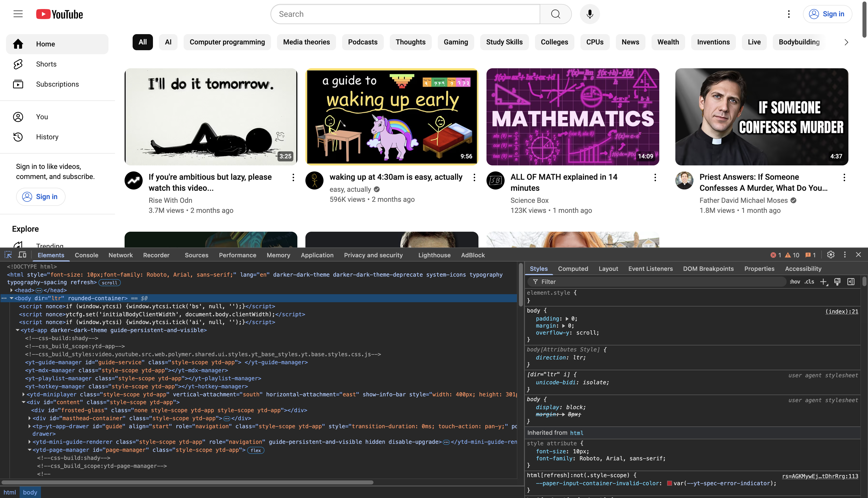This screenshot has width=868, height=498.
Task: Collapse the ytd-page-manager node
Action: pos(29,450)
